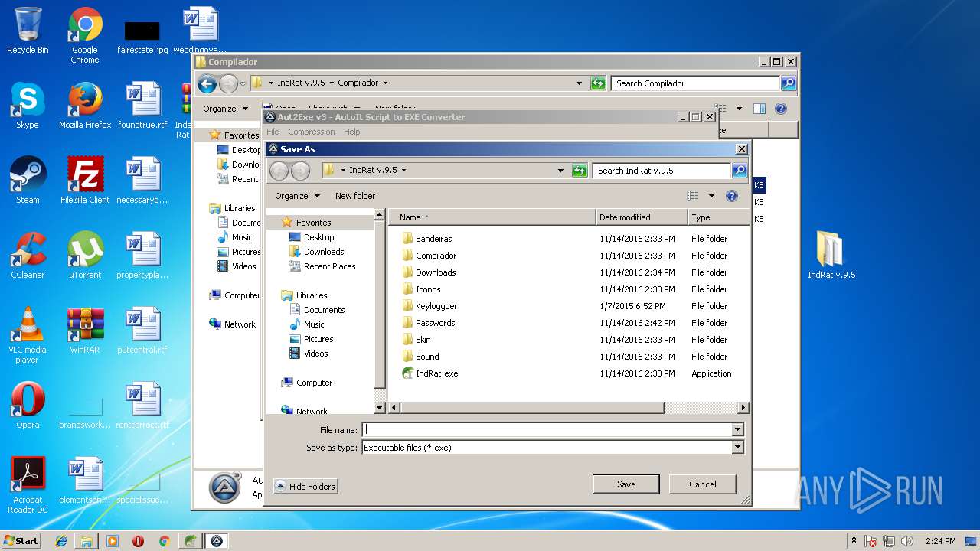This screenshot has height=551, width=980.
Task: Open Opera browser desktop icon
Action: 28,406
